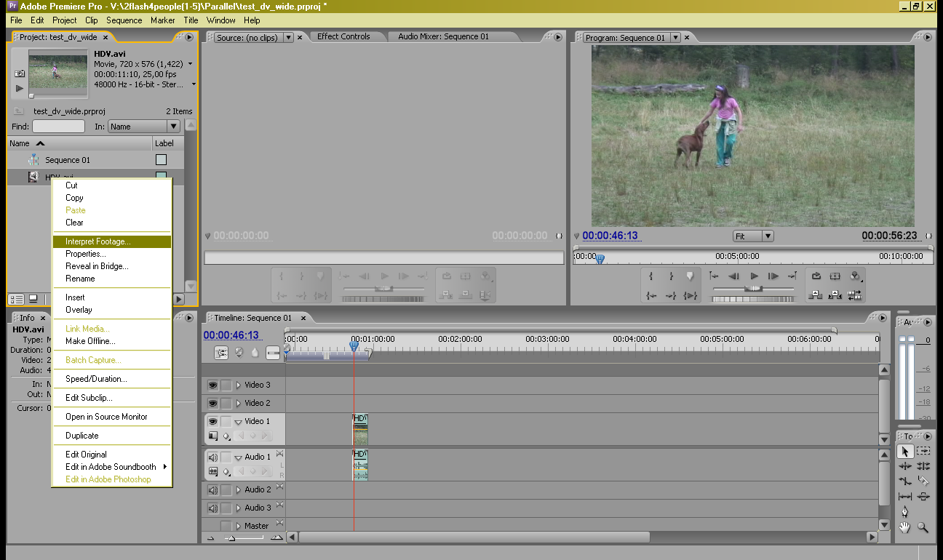This screenshot has height=560, width=943.
Task: Select the Rolling Edit tool
Action: click(x=923, y=466)
